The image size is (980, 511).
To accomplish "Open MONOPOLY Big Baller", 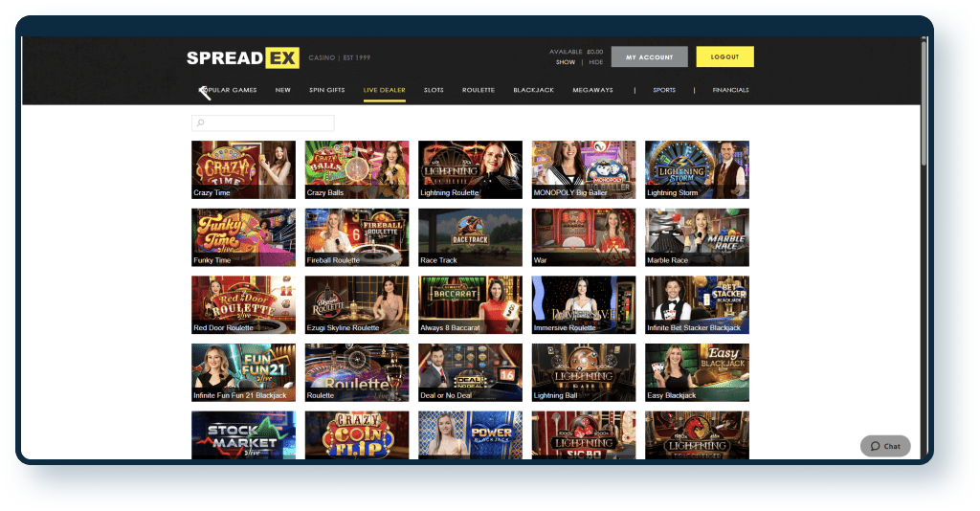I will [x=584, y=170].
